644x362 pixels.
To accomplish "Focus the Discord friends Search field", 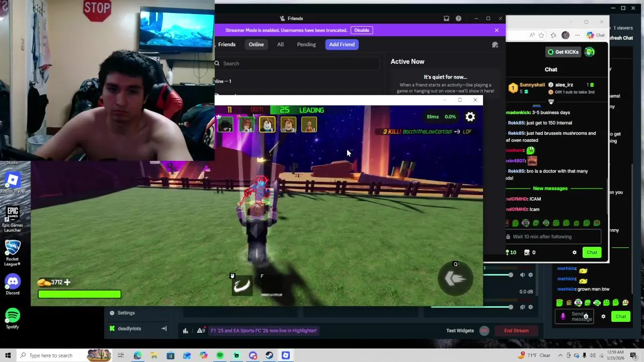I will [297, 63].
